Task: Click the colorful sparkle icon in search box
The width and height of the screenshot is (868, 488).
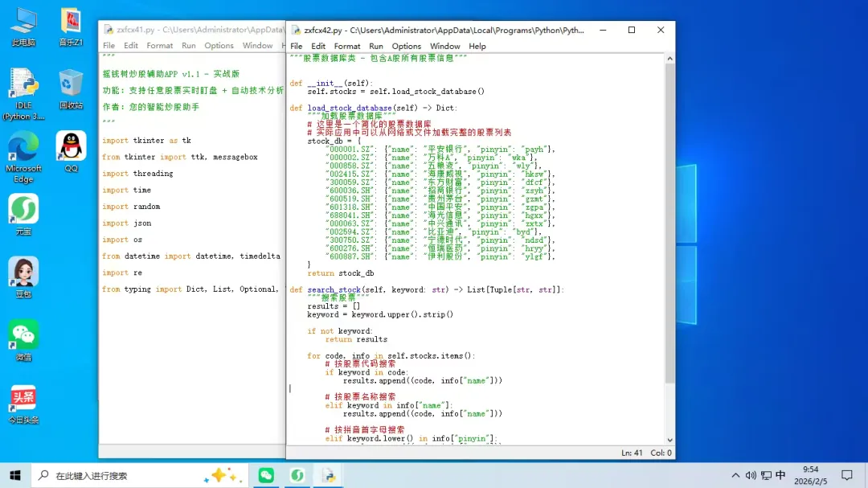Action: [222, 475]
